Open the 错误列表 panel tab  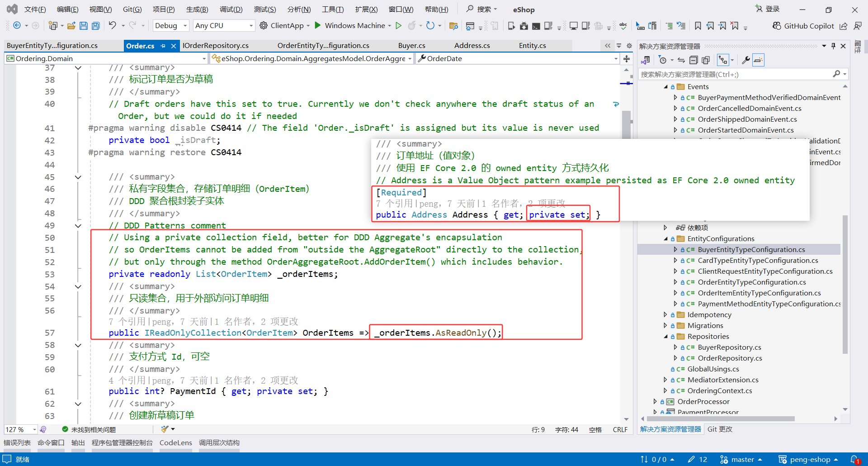(x=17, y=443)
